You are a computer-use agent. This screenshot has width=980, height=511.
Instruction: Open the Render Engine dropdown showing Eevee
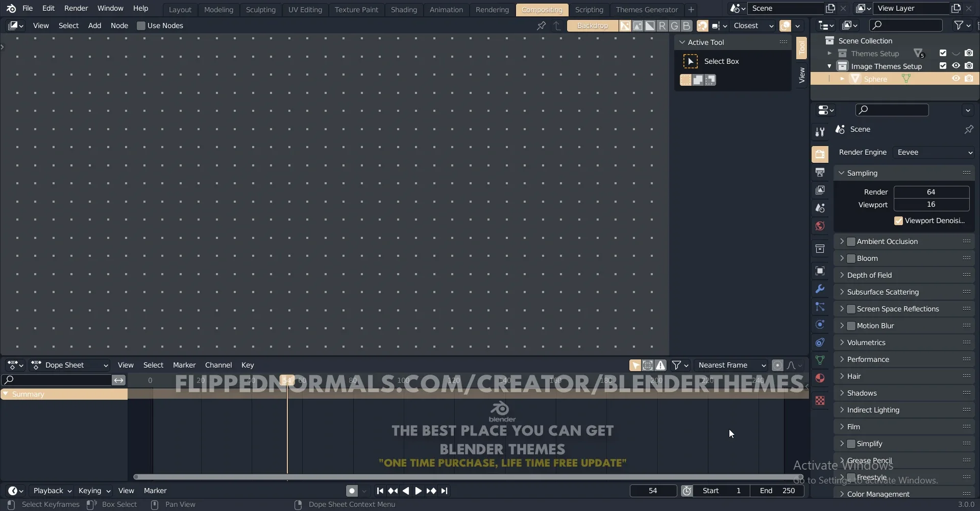pos(934,152)
